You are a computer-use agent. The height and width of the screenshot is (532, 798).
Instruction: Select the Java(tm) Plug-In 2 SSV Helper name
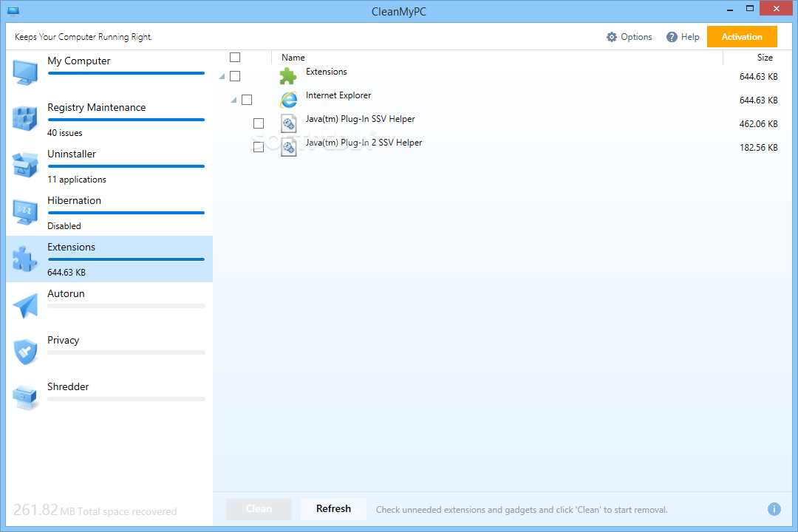click(x=364, y=143)
